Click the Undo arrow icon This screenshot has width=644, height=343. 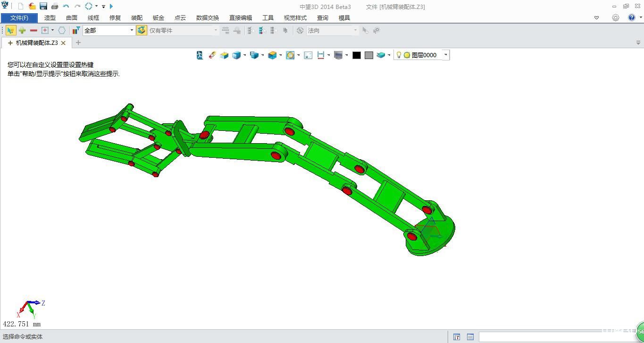click(66, 6)
